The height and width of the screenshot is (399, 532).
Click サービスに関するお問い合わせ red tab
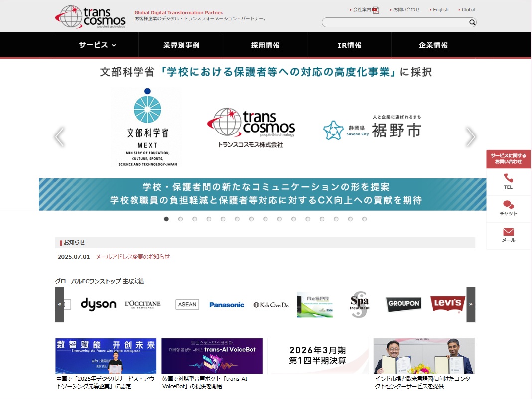[508, 159]
